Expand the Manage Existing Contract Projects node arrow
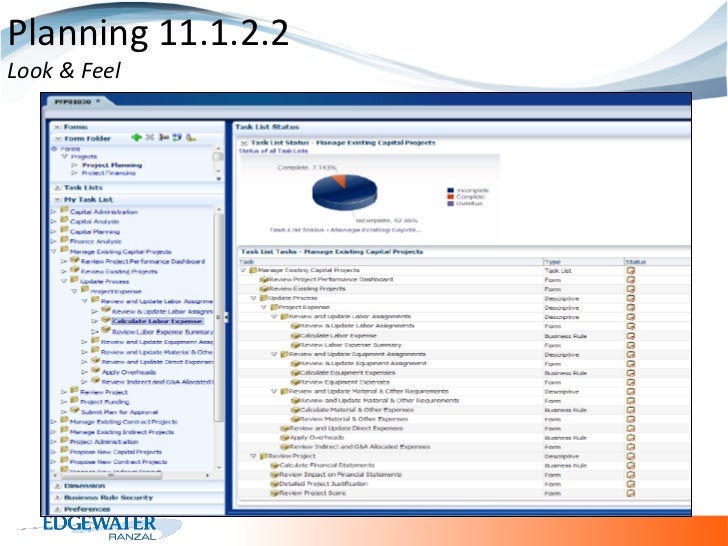 (53, 422)
